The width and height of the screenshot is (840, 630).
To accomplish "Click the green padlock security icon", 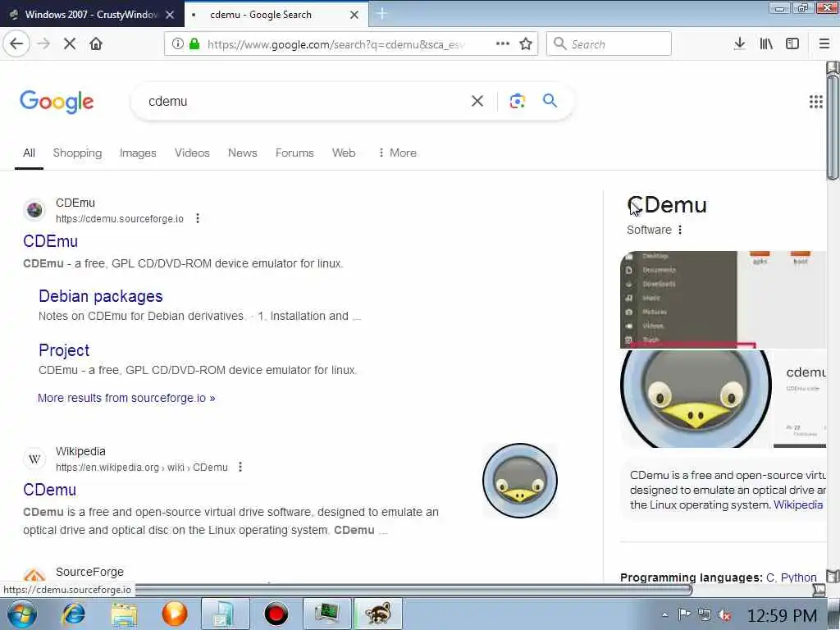I will (194, 44).
